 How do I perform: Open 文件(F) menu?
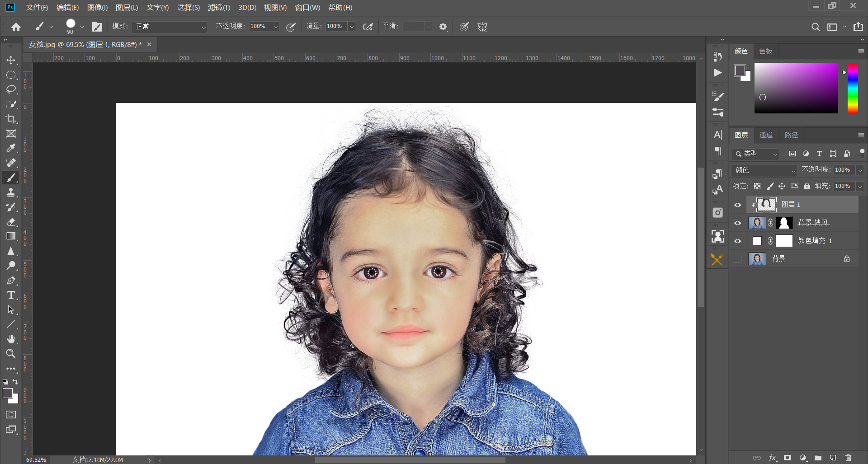click(37, 8)
